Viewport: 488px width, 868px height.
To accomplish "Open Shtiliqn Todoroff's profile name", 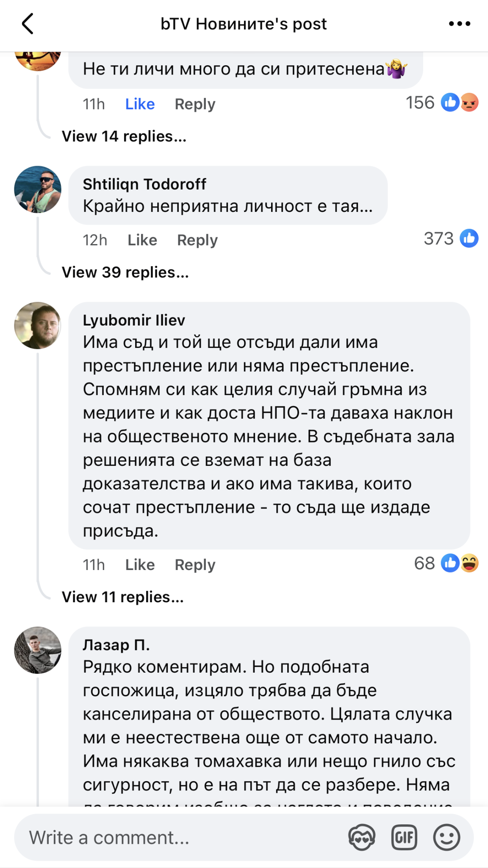I will pyautogui.click(x=144, y=184).
